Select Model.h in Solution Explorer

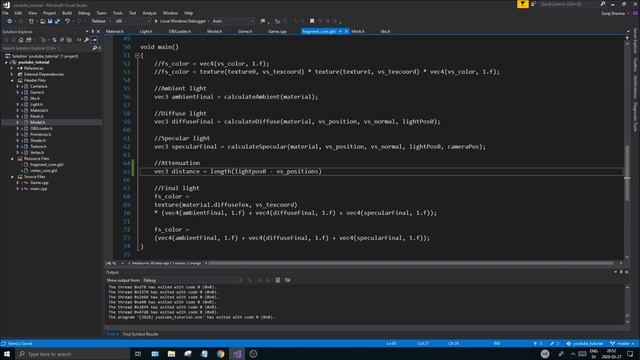pos(38,122)
